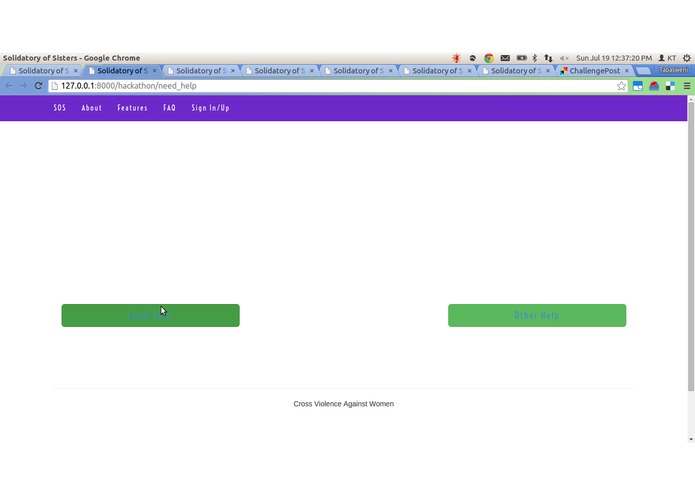Image resolution: width=695 pixels, height=494 pixels.
Task: Switch to the ChallengePost tab
Action: pos(594,71)
